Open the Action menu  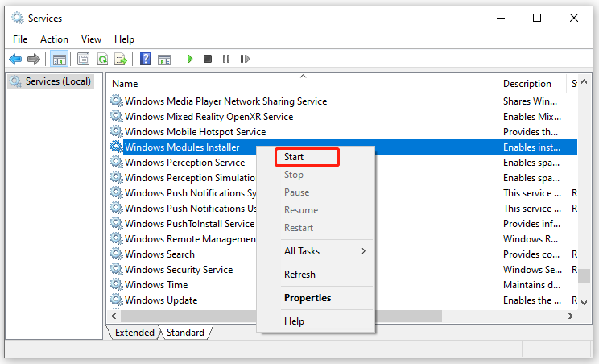tap(55, 39)
